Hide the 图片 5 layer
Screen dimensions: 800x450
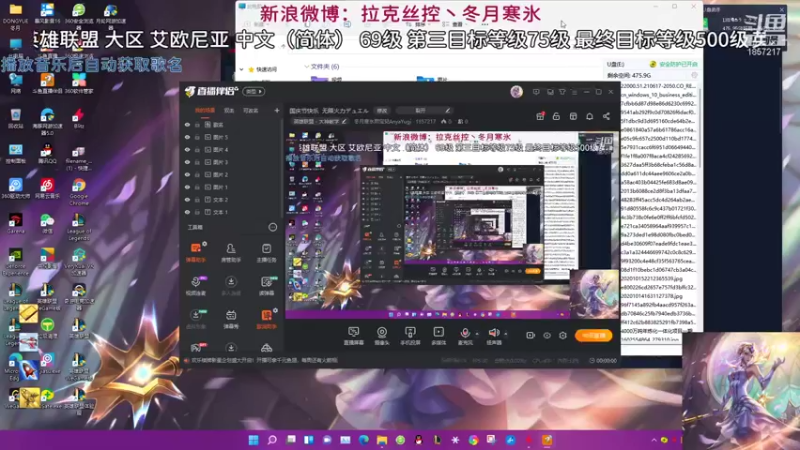click(187, 137)
